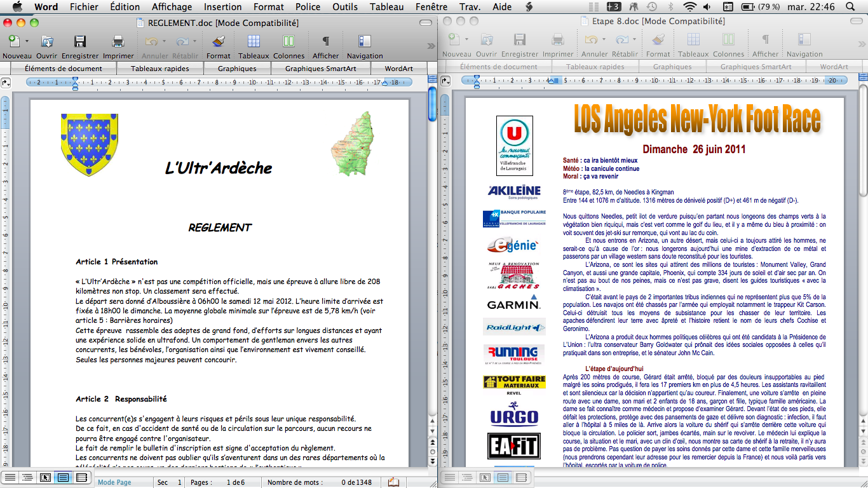Open the Tableau menu
The image size is (868, 488).
click(x=386, y=7)
